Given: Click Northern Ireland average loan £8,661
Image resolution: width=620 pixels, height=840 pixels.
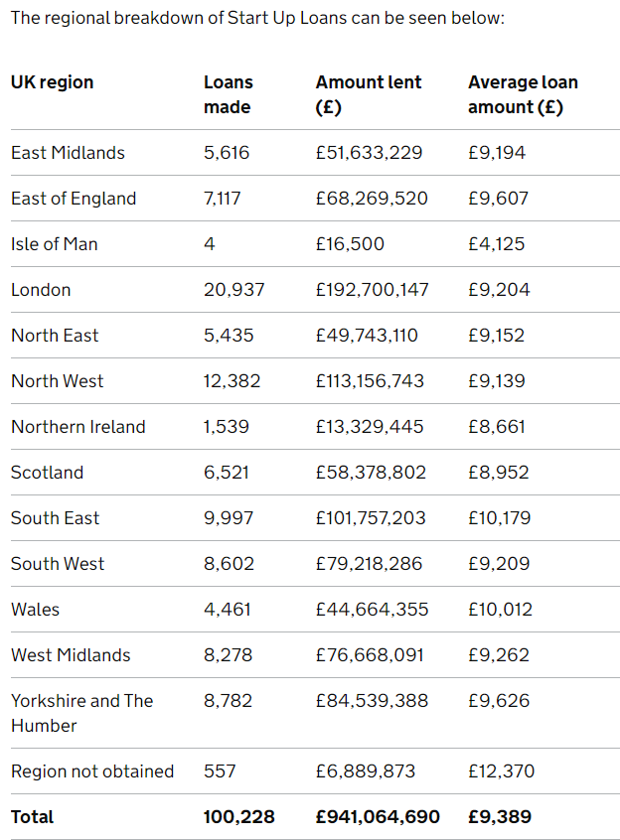Looking at the screenshot, I should coord(497,427).
